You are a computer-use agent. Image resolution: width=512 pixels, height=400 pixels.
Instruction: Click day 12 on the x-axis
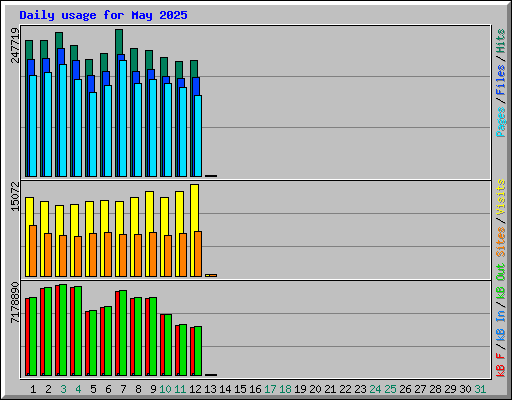pos(195,389)
